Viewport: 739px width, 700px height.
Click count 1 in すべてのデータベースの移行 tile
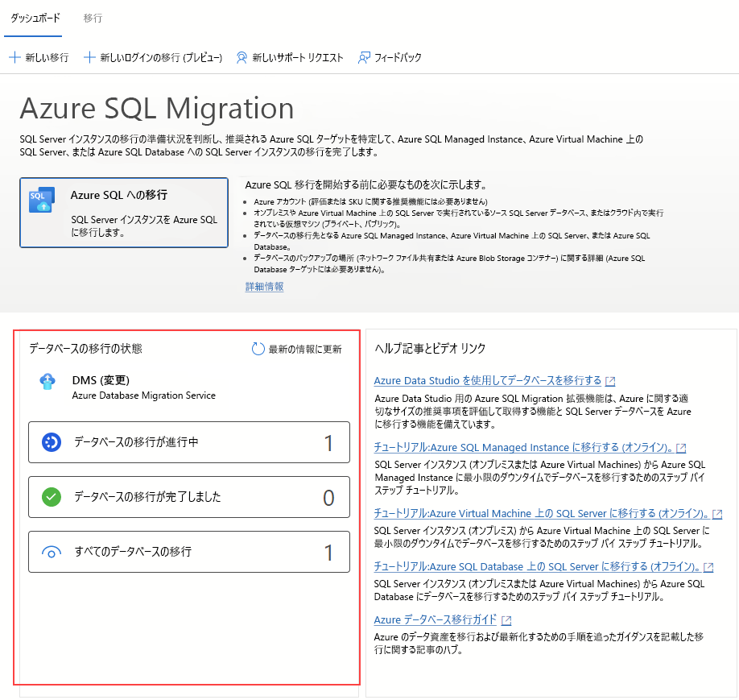coord(328,553)
